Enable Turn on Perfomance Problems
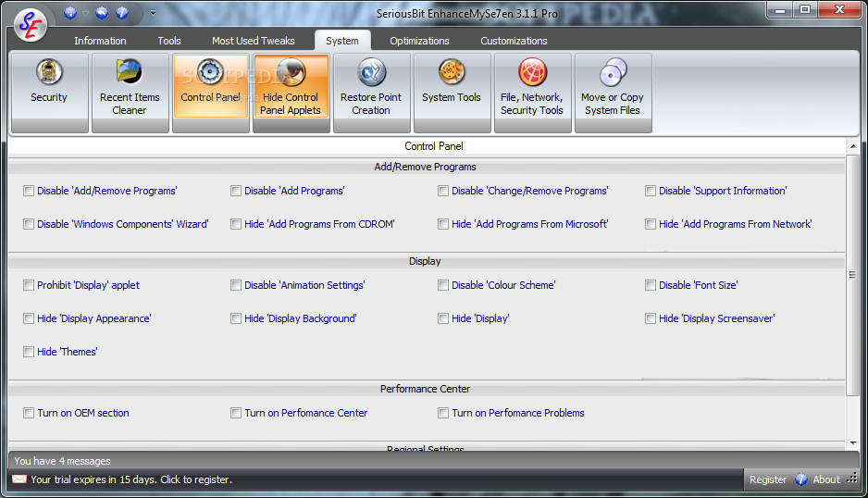868x498 pixels. pyautogui.click(x=443, y=413)
